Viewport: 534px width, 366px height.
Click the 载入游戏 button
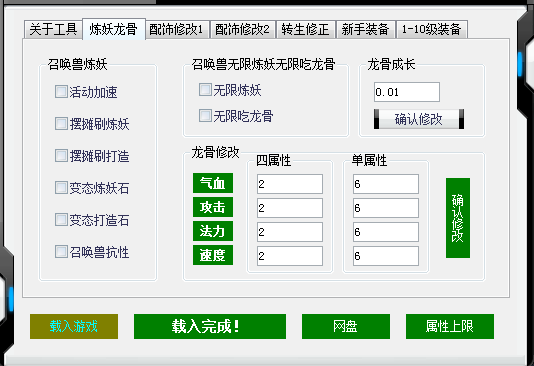coord(74,326)
